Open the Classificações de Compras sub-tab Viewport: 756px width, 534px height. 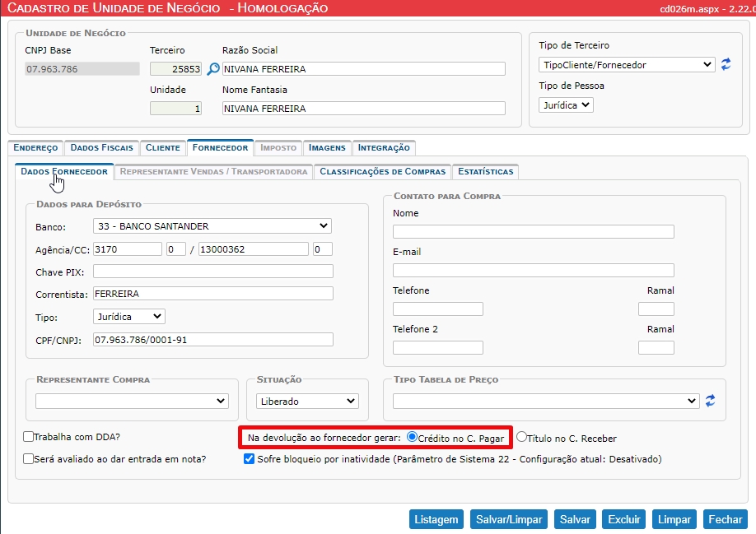382,171
